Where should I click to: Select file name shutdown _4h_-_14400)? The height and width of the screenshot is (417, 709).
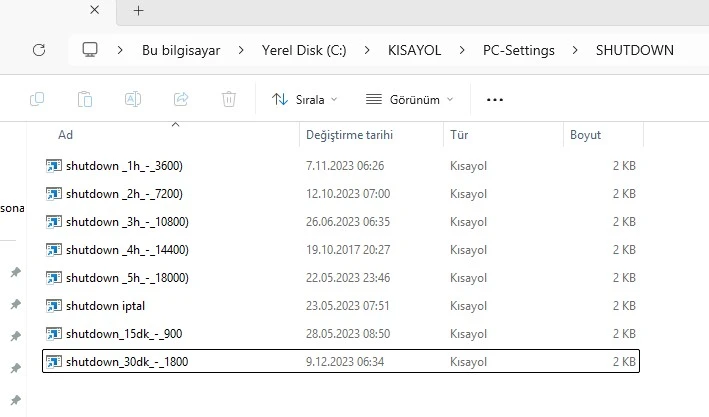click(x=127, y=250)
